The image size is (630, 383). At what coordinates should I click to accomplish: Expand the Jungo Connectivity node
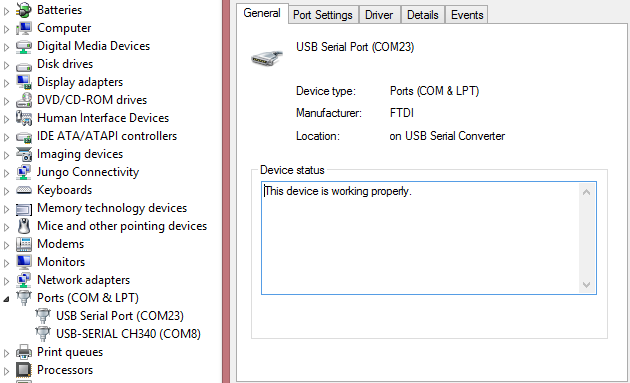(x=6, y=173)
